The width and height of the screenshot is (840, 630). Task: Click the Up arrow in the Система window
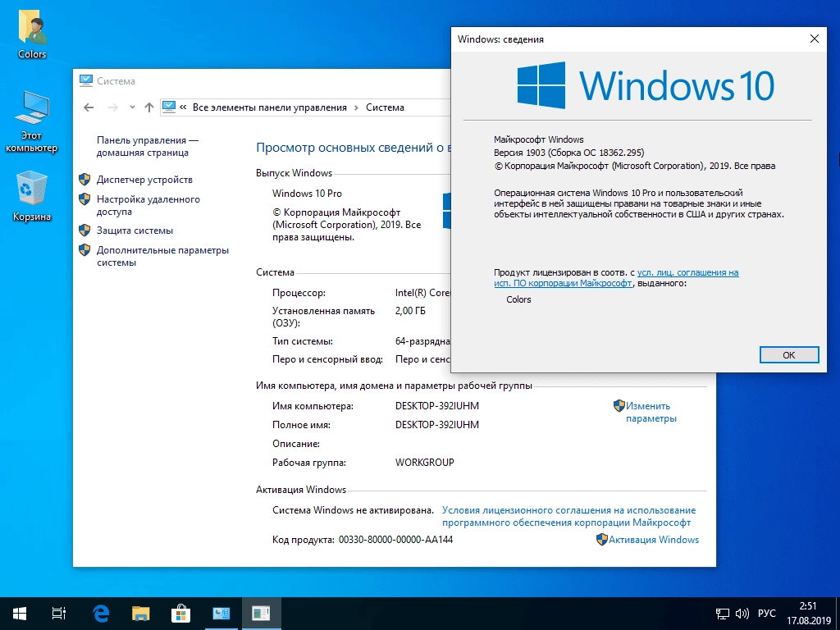(x=149, y=107)
